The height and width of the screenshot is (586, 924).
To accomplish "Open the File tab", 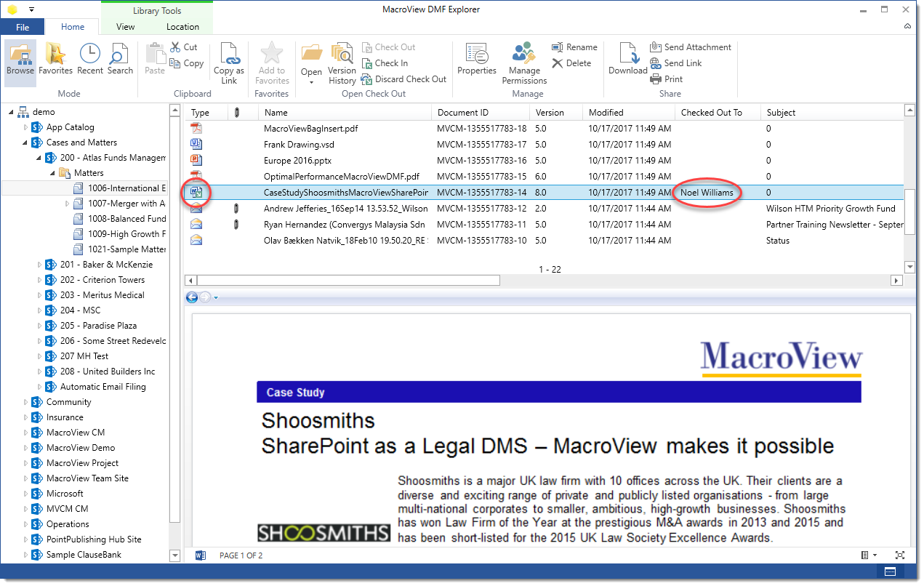I will [23, 27].
